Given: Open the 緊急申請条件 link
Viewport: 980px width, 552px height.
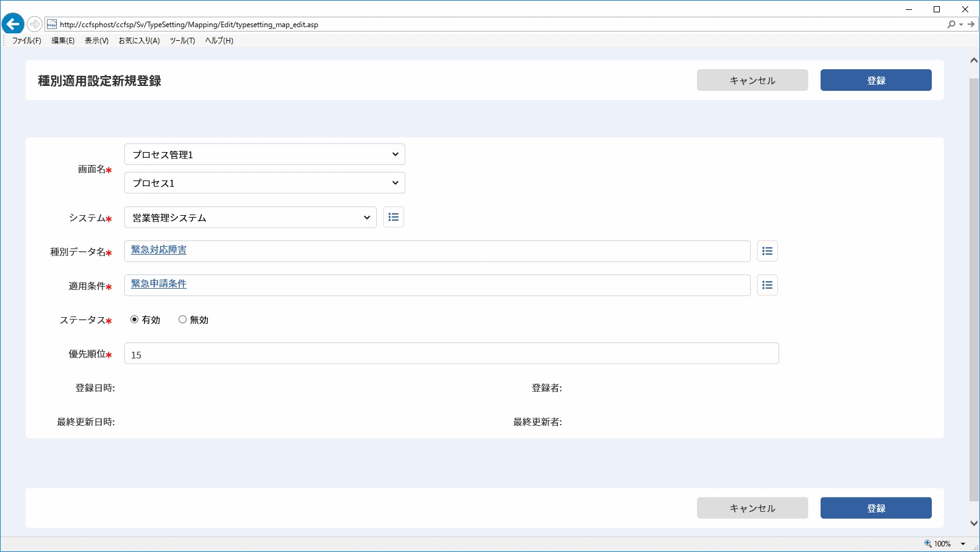Looking at the screenshot, I should pos(159,284).
